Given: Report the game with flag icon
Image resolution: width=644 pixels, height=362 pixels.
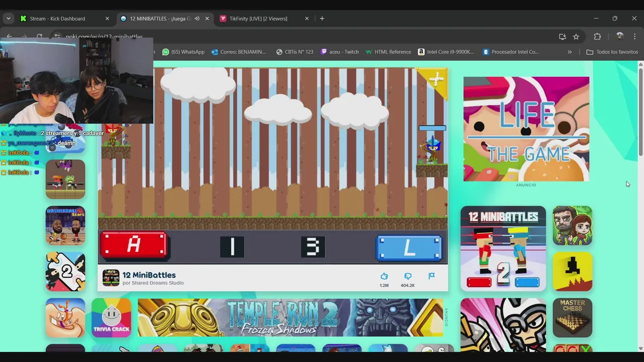Looking at the screenshot, I should [x=432, y=276].
